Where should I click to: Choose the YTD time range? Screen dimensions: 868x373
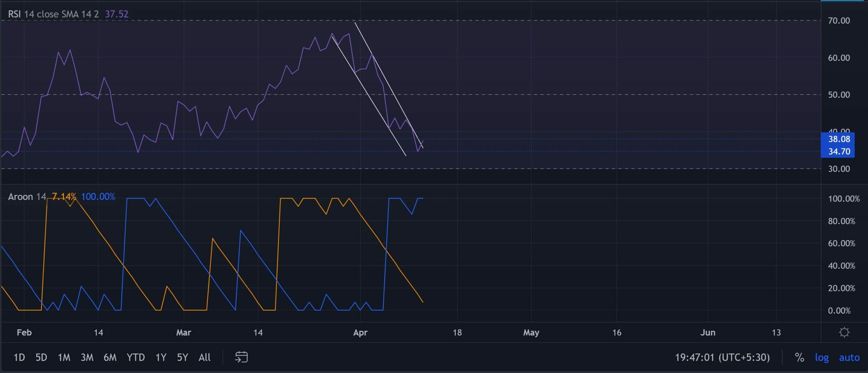[x=136, y=357]
